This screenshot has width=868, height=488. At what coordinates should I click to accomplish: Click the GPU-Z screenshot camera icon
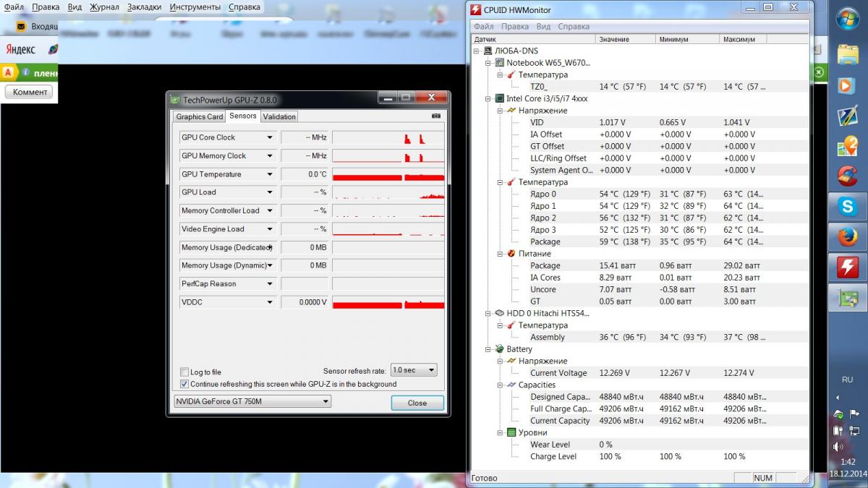click(436, 116)
